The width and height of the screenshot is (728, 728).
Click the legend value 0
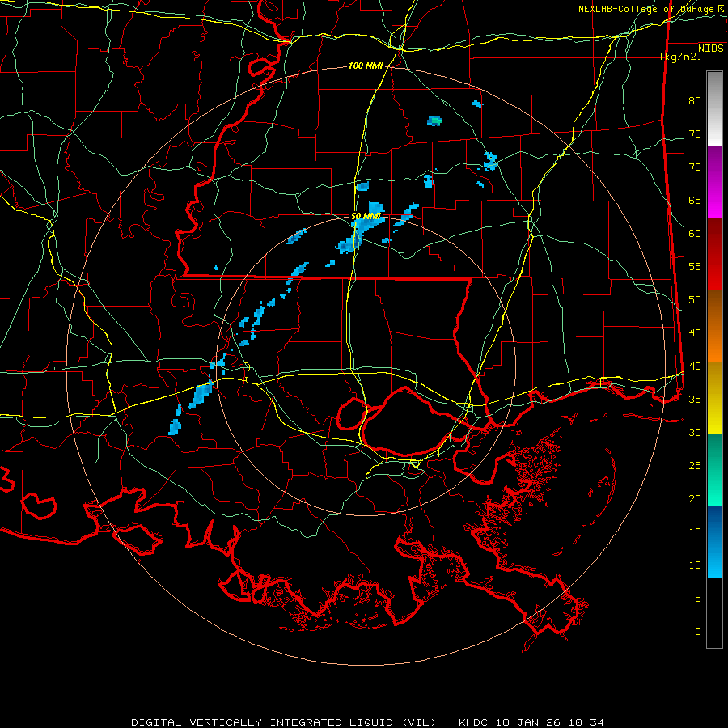point(698,632)
